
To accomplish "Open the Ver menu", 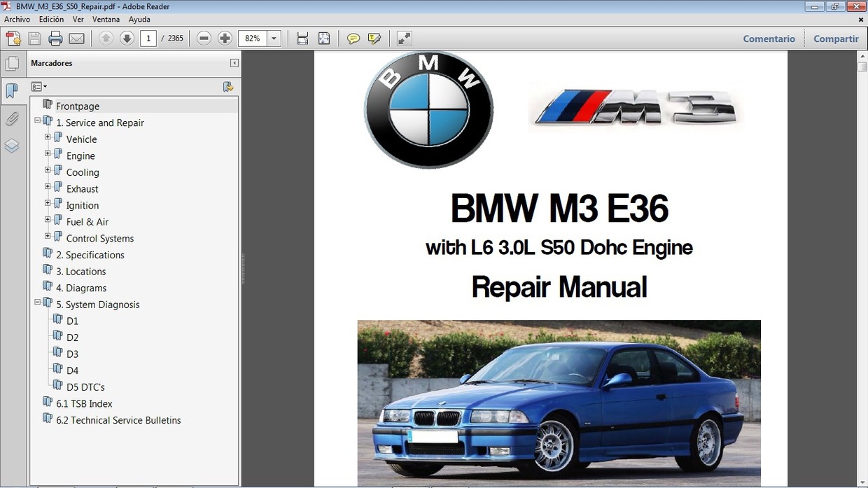I will click(78, 20).
